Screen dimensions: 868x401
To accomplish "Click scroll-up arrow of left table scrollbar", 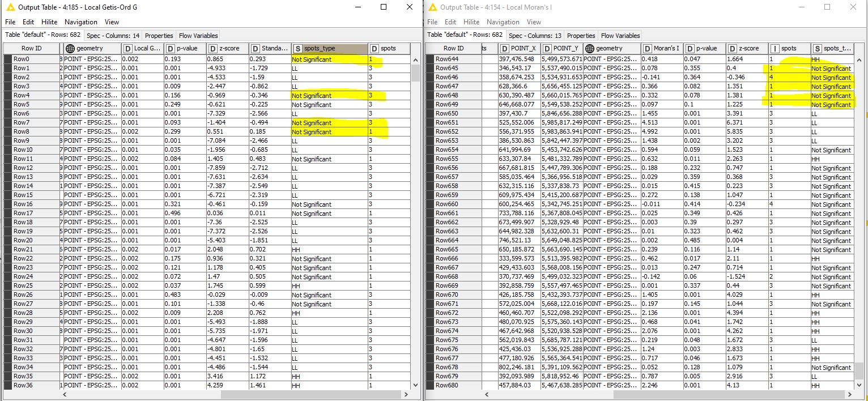I will point(415,59).
